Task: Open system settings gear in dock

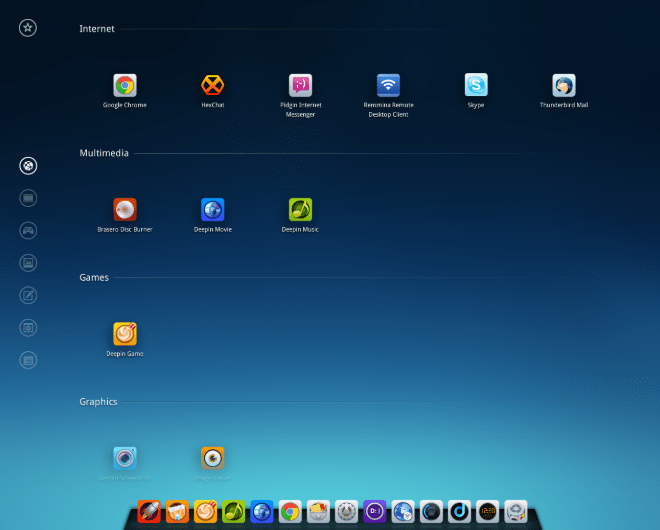Action: click(346, 511)
